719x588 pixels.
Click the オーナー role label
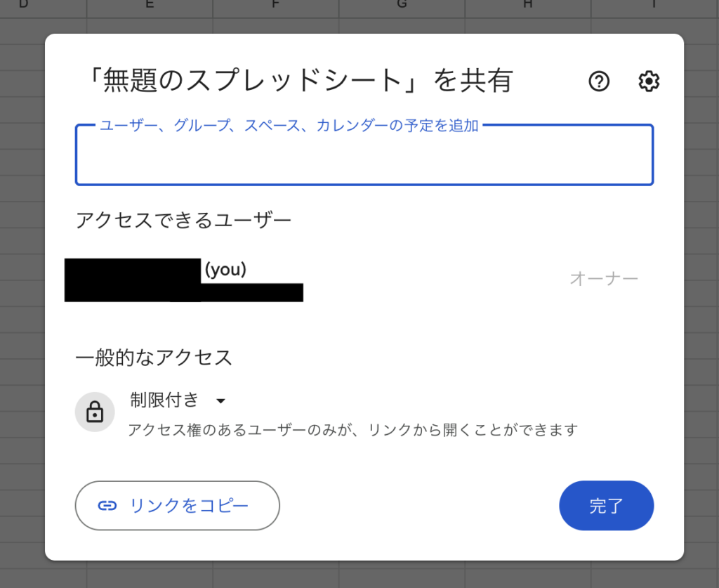604,278
